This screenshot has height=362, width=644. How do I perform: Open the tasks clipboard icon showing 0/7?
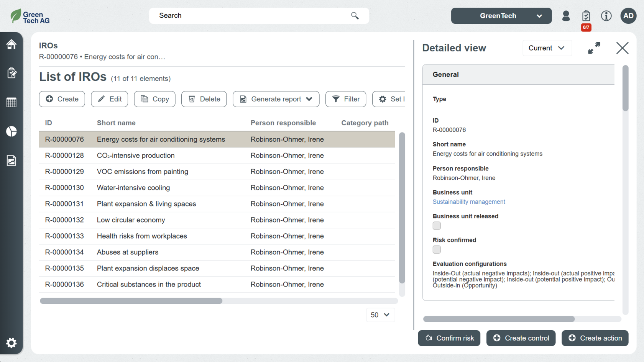(586, 16)
